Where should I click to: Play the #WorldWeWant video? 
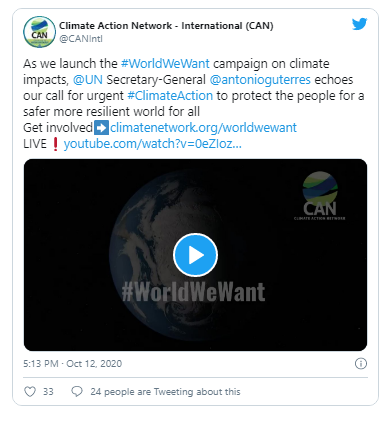click(195, 255)
